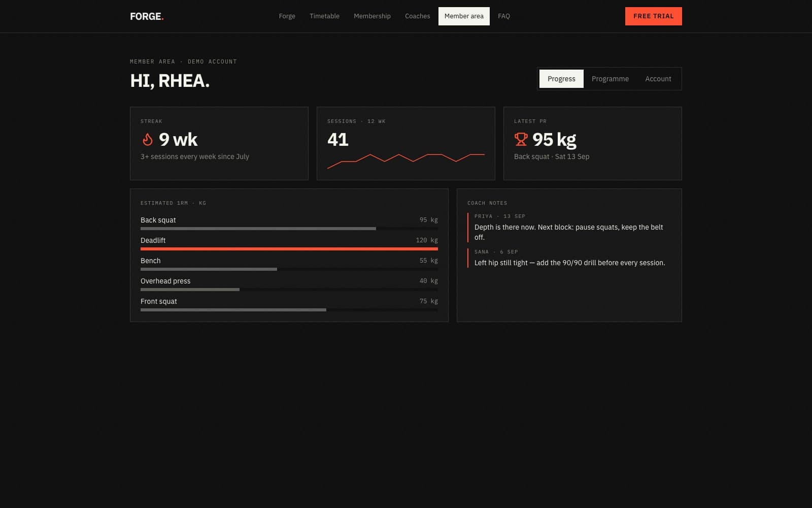Click "3+ sessions every week since July"

195,156
